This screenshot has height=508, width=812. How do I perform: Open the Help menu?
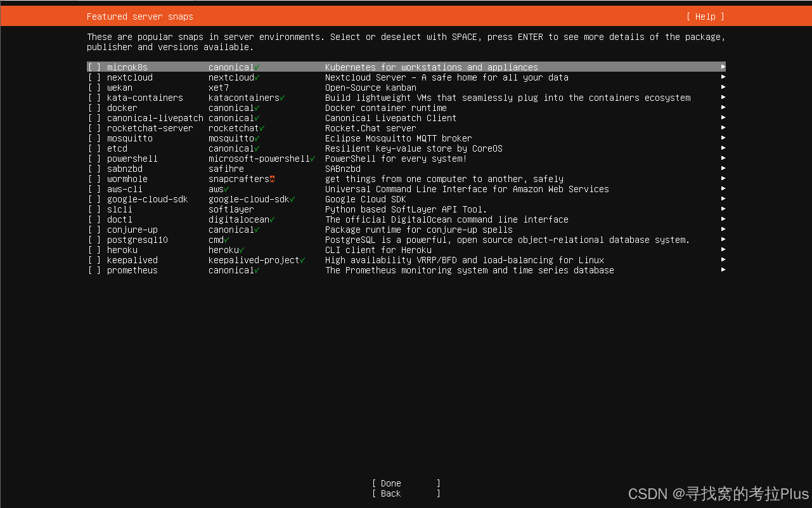pos(705,16)
